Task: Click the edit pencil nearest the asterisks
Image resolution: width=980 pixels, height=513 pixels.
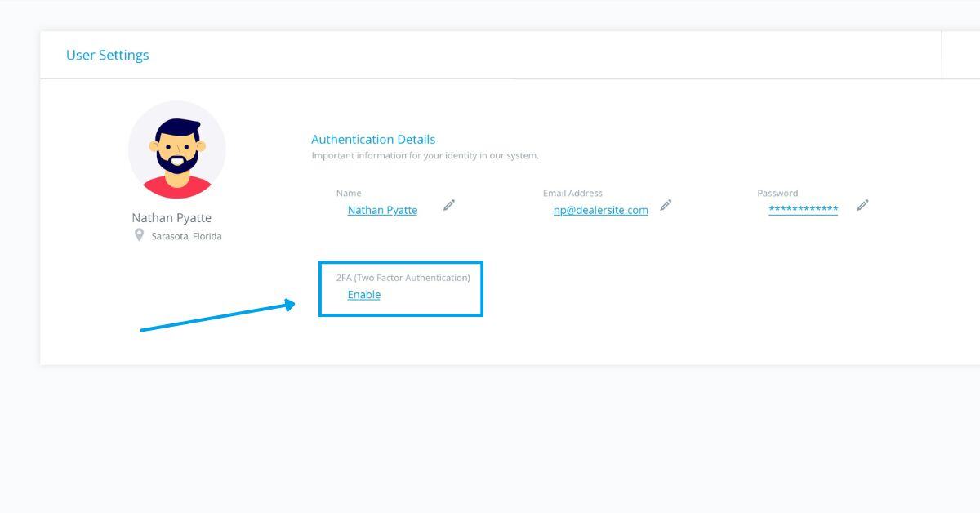Action: (x=863, y=206)
